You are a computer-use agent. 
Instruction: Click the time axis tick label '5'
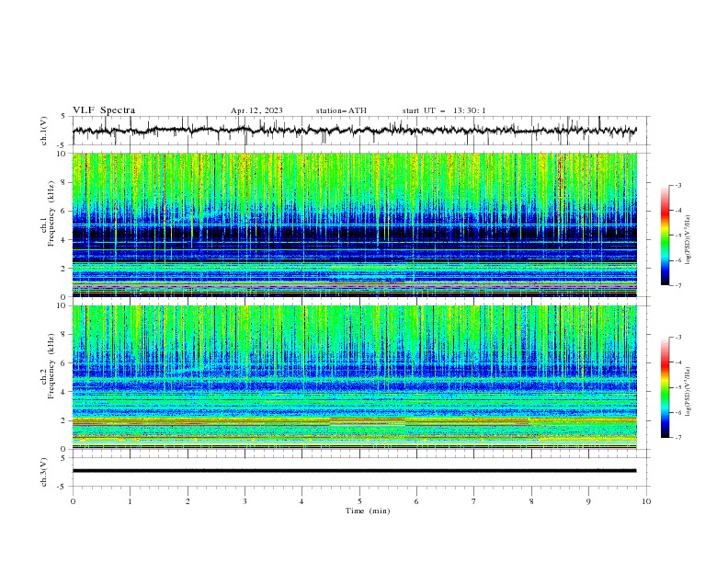tap(359, 501)
